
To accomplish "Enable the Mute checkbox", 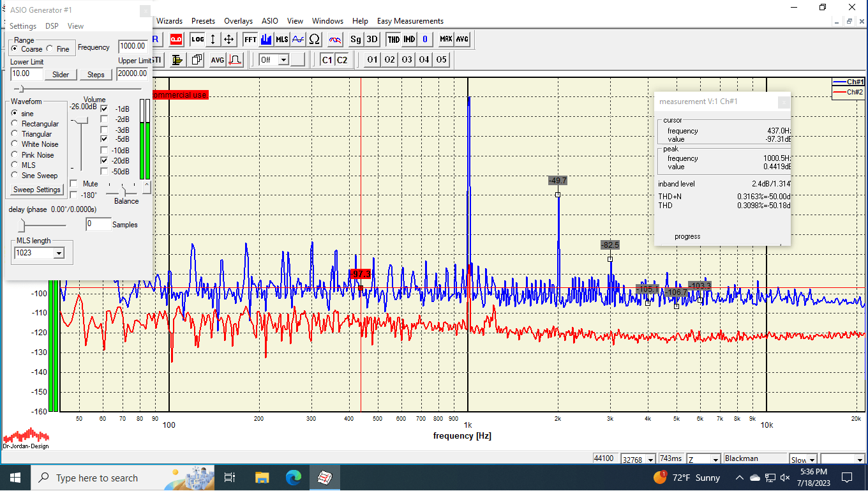I will click(73, 183).
